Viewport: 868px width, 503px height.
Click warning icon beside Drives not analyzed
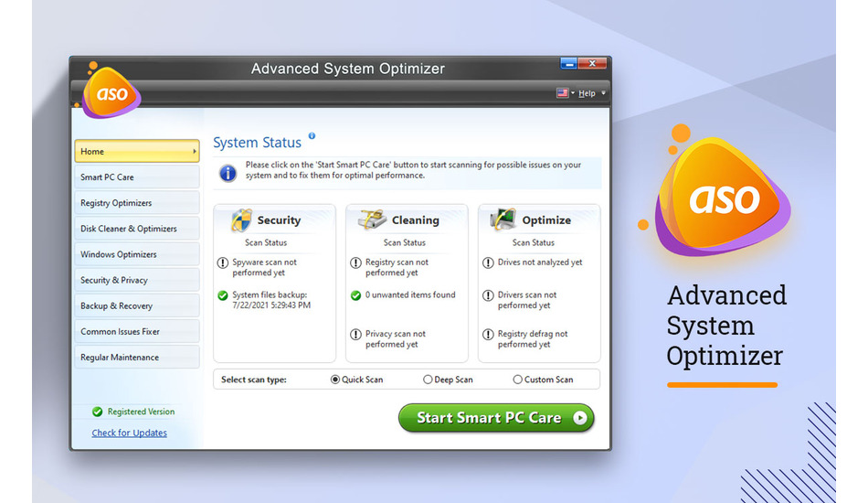tap(488, 262)
